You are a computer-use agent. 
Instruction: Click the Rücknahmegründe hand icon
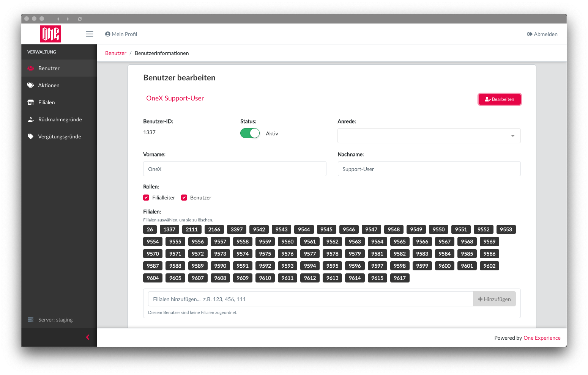pos(31,119)
